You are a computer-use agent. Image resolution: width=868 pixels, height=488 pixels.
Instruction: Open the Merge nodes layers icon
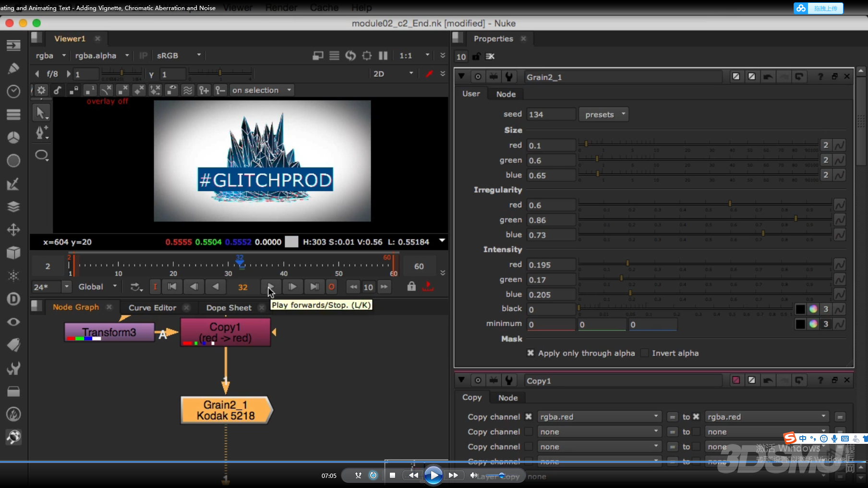pos(13,207)
